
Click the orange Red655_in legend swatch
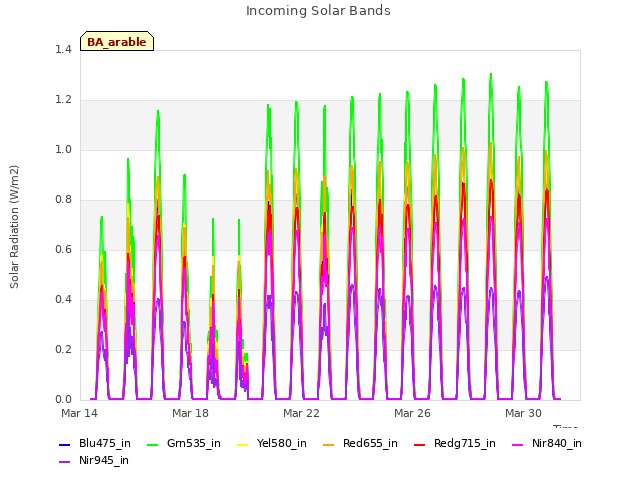[329, 444]
